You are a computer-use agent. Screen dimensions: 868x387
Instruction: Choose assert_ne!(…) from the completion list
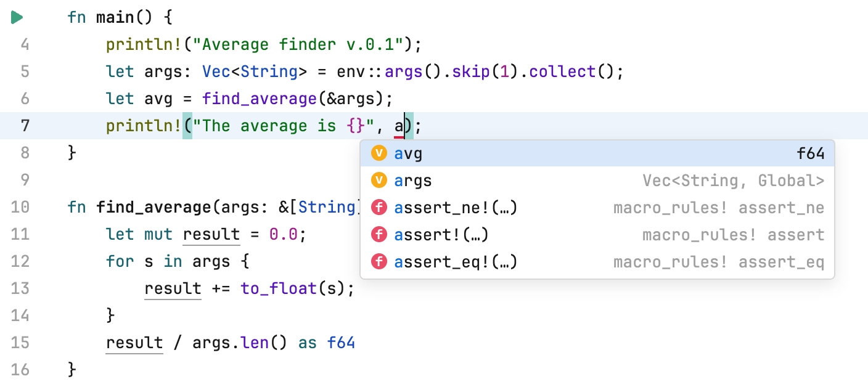click(x=454, y=208)
